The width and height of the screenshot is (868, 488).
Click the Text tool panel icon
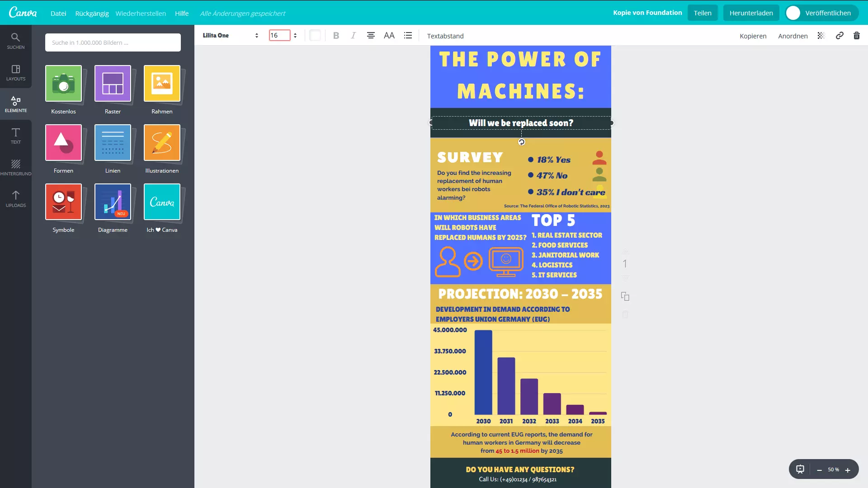tap(16, 135)
